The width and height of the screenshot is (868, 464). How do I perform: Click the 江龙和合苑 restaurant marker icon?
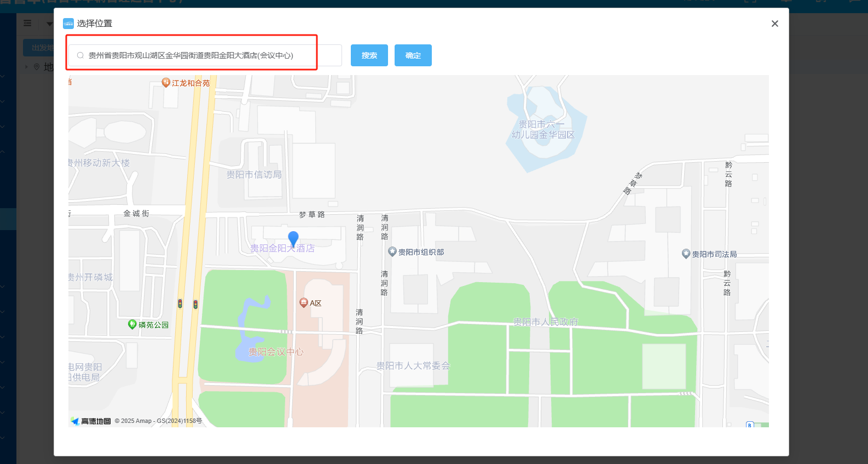tap(166, 83)
